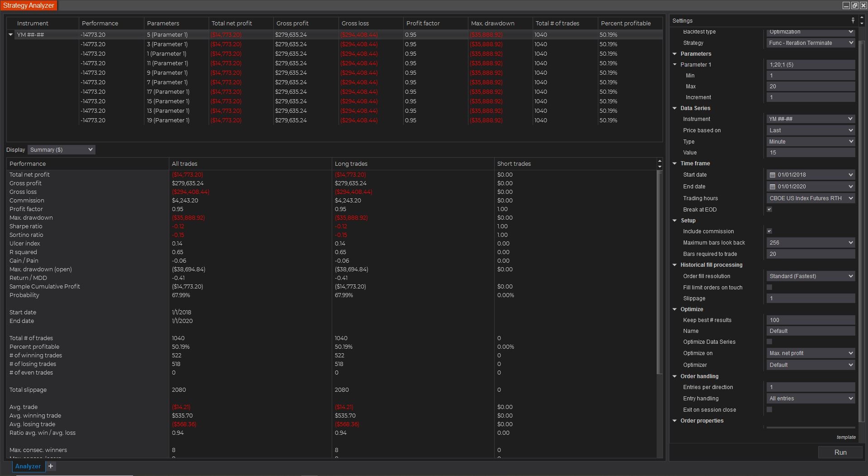Enable Fill limit orders on touch
Image resolution: width=868 pixels, height=476 pixels.
[x=769, y=287]
